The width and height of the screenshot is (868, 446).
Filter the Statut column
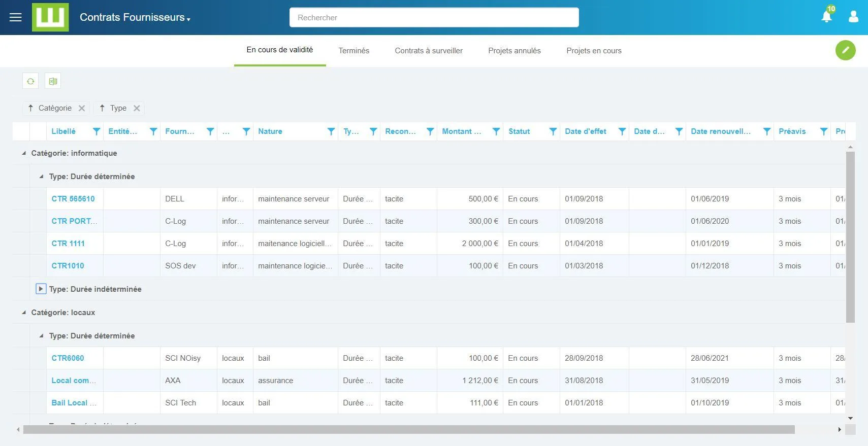point(553,131)
